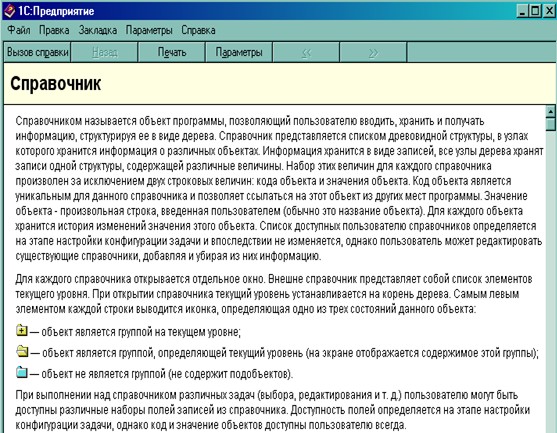The width and height of the screenshot is (557, 433).
Task: Click the vertical scrollbar thumb
Action: point(550,124)
